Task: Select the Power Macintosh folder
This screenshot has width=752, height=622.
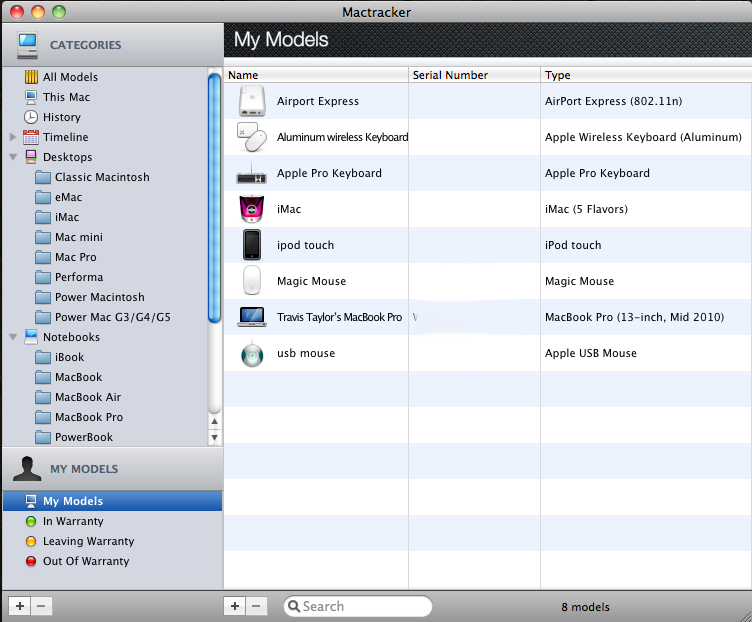Action: 90,297
